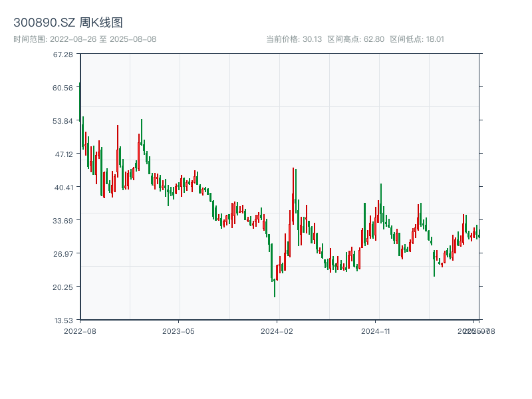The image size is (532, 399).
Task: Click the 区间高点 62.80 label
Action: click(x=356, y=39)
